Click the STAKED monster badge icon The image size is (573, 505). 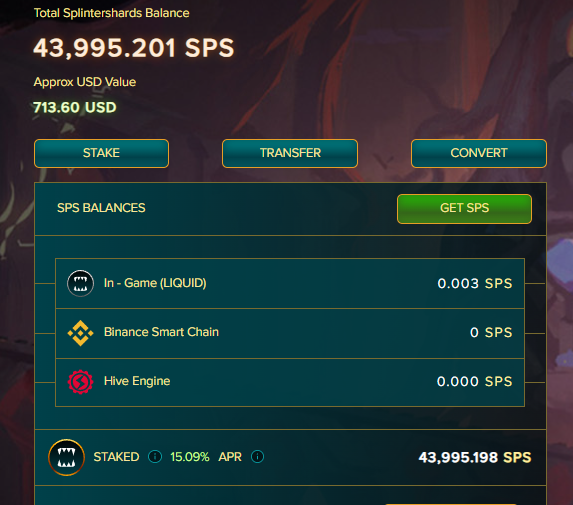[67, 457]
